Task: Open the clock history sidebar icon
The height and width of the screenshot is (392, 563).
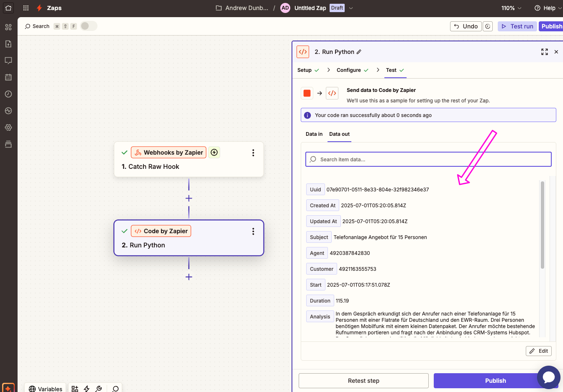Action: [x=8, y=94]
